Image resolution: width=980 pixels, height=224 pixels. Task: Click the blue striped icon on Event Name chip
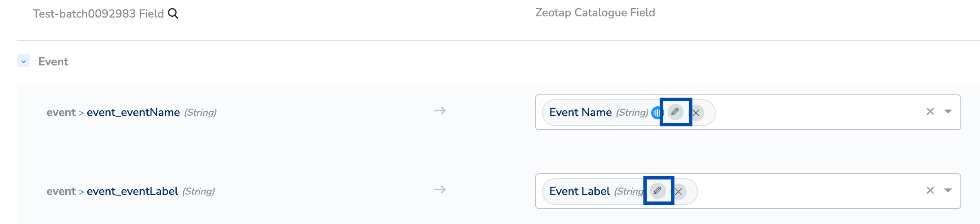coord(656,112)
